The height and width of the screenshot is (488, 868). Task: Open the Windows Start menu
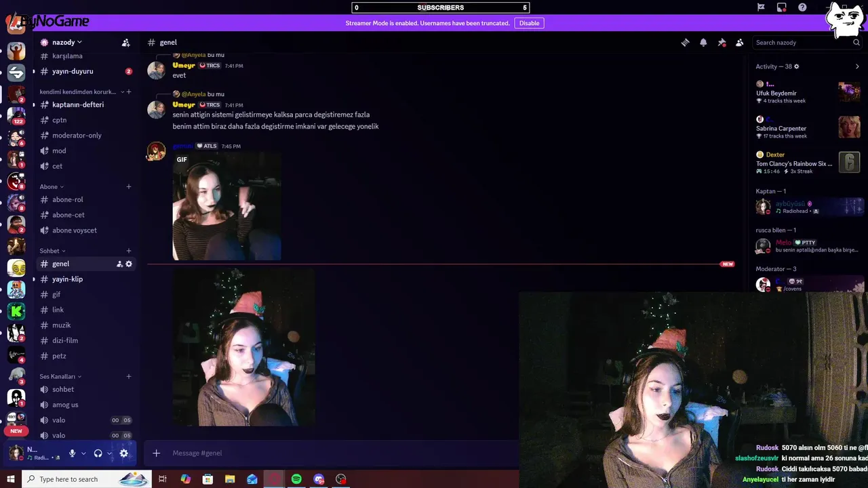coord(10,479)
